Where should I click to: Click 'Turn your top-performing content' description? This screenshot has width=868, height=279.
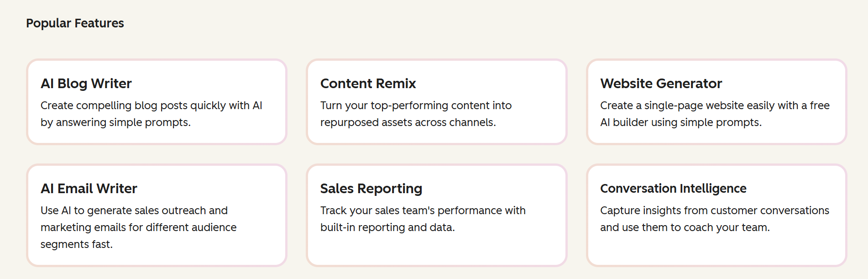(x=416, y=114)
